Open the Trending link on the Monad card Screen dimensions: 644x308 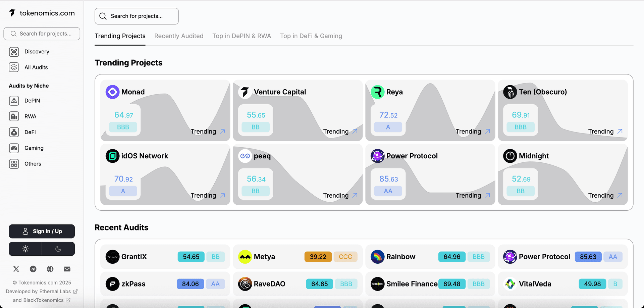208,131
